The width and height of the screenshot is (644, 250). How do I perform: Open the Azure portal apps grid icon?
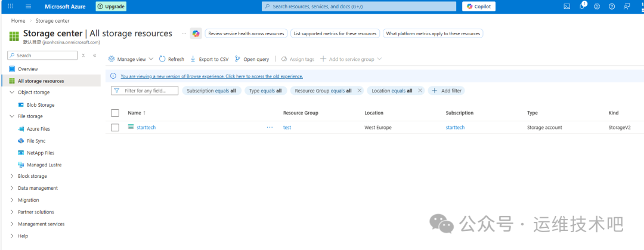point(10,7)
